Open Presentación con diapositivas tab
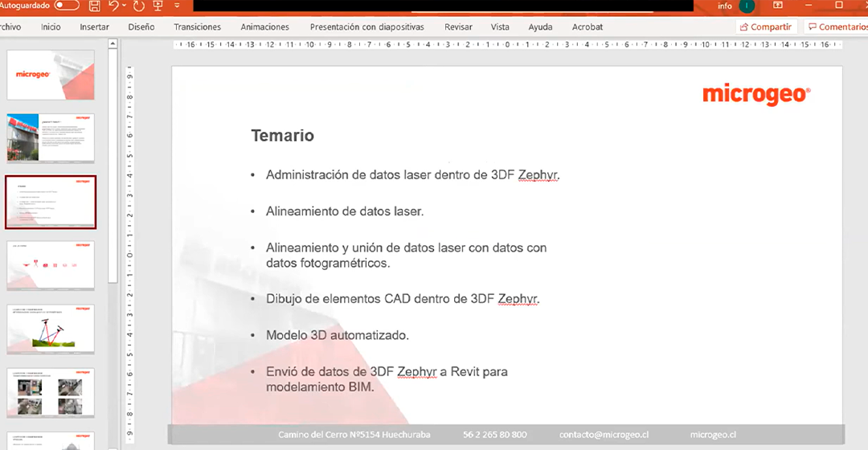 [367, 27]
